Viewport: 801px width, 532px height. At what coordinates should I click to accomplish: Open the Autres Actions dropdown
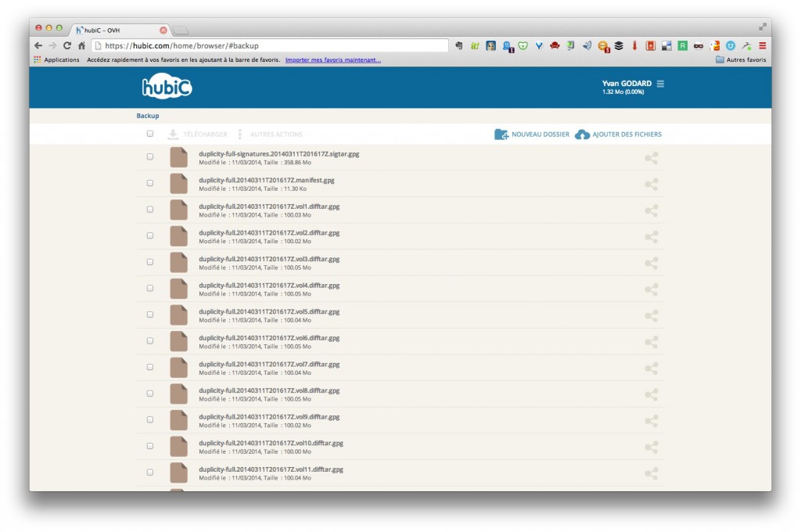tap(271, 135)
